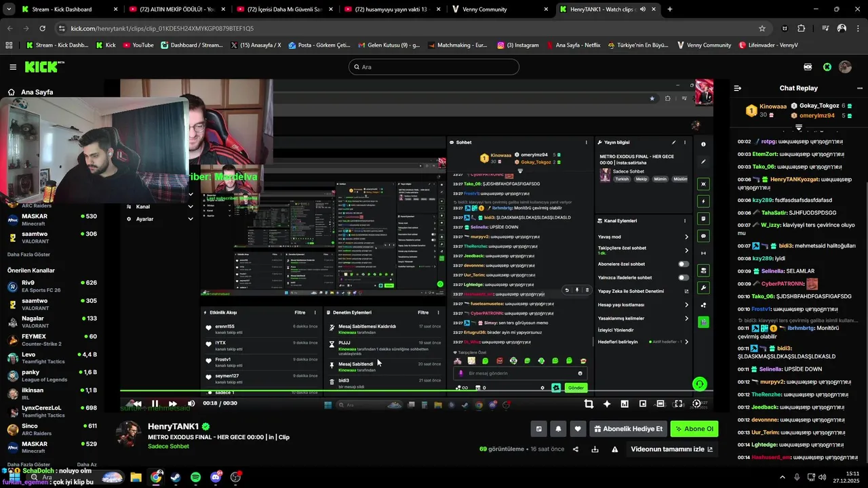This screenshot has width=868, height=488.
Task: Switch to theater mode in the player
Action: 660,404
